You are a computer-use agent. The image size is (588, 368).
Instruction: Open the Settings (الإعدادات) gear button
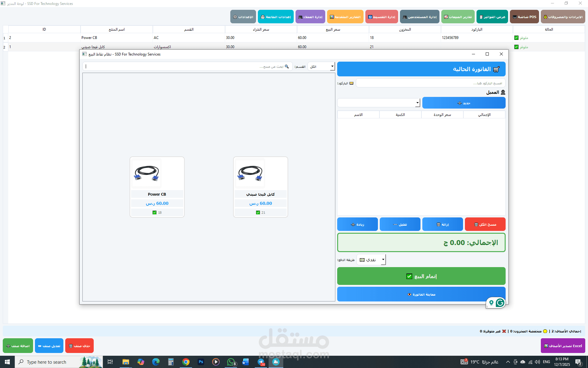click(243, 17)
